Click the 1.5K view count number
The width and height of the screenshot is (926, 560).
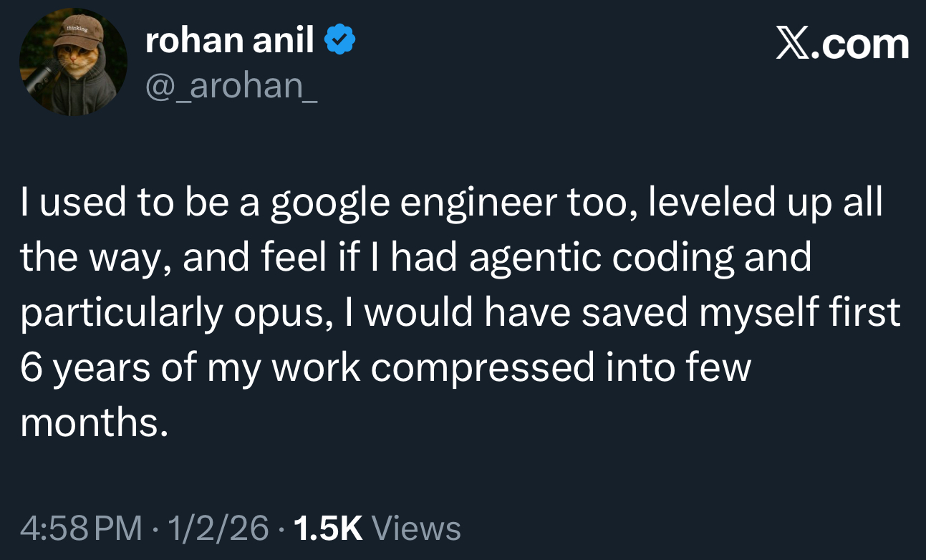[x=328, y=528]
